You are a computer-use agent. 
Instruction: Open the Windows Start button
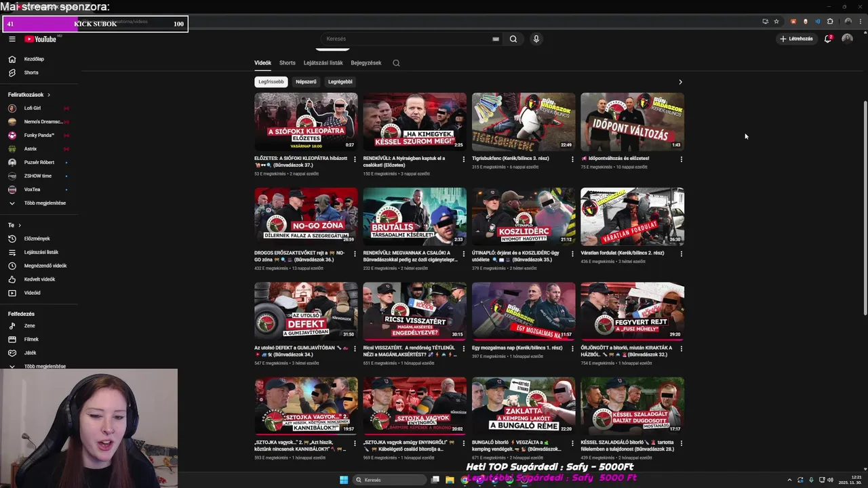point(344,480)
